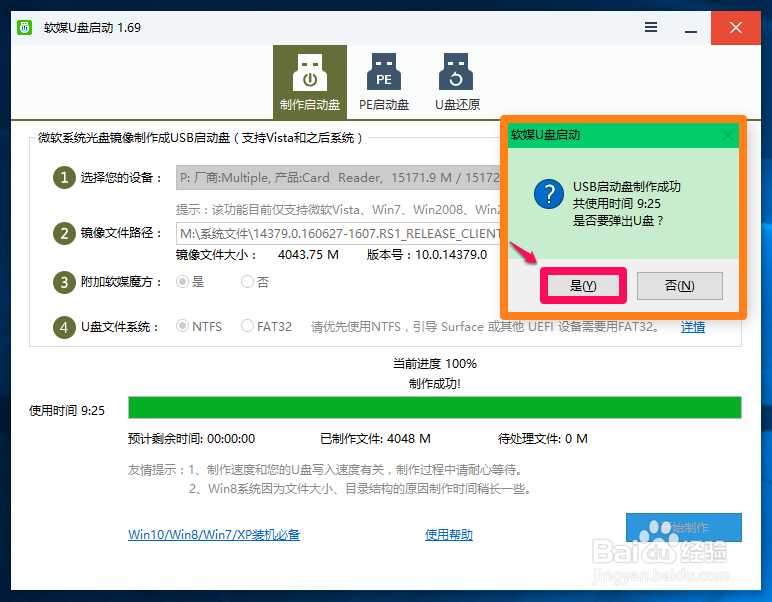Click the 制作成功! status text
Viewport: 772px width, 602px height.
435,383
